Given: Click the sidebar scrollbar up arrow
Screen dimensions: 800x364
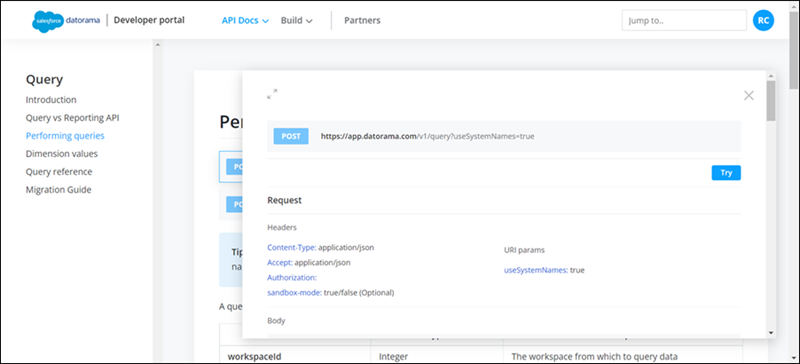Looking at the screenshot, I should (x=158, y=45).
